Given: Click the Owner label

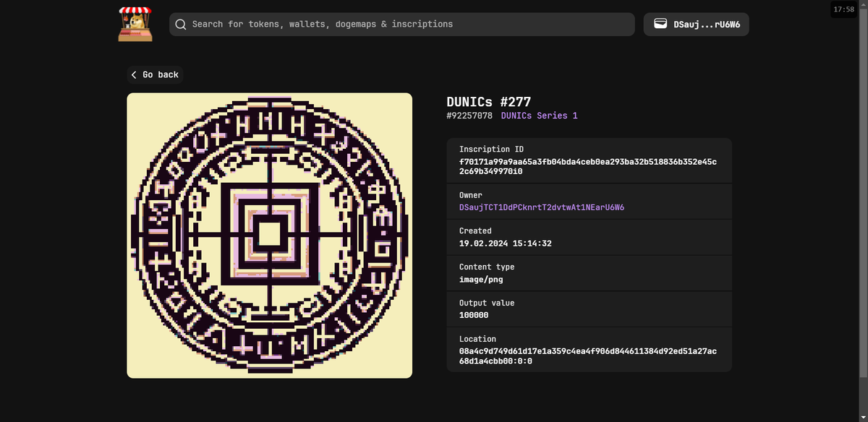Looking at the screenshot, I should coord(470,195).
